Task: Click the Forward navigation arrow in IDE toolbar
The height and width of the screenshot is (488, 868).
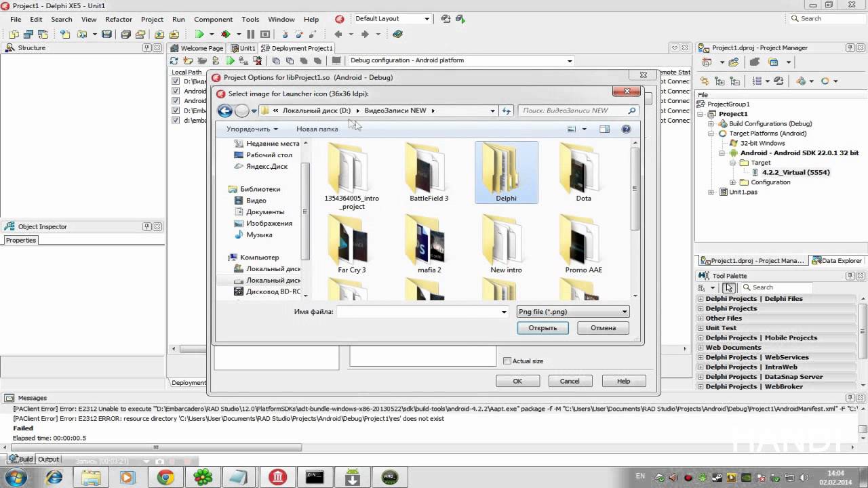Action: (365, 34)
